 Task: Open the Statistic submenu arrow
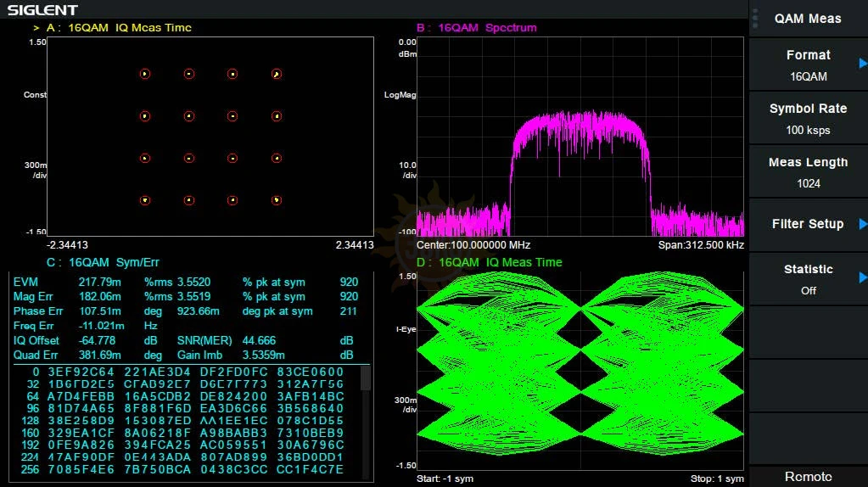point(862,277)
